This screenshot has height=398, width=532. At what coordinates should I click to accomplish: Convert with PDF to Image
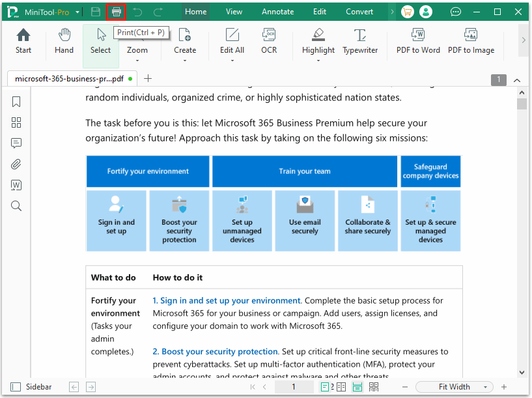[x=471, y=42]
